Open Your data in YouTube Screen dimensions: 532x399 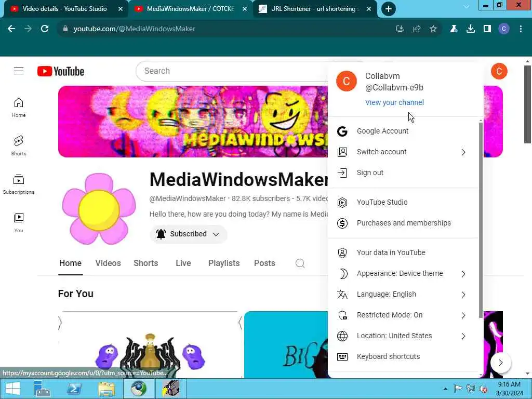tap(403, 252)
